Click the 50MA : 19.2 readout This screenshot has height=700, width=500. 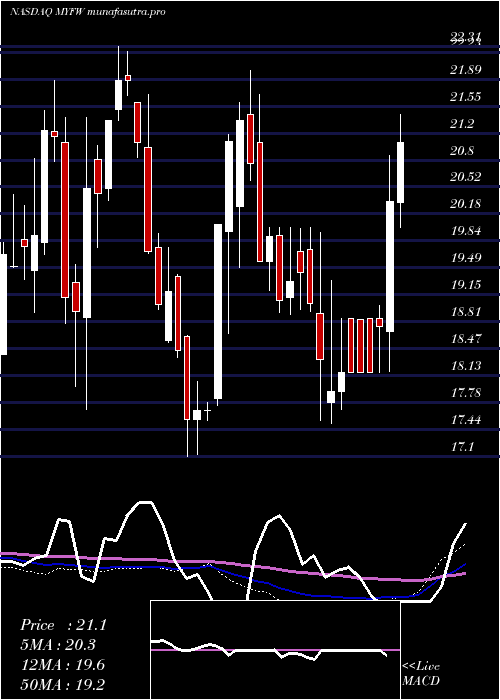click(x=63, y=684)
